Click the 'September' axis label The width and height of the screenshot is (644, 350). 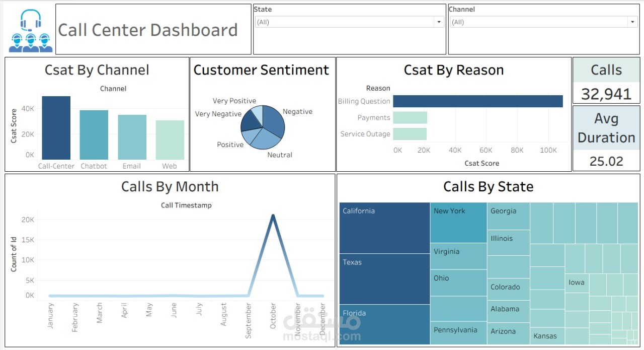[x=248, y=321]
